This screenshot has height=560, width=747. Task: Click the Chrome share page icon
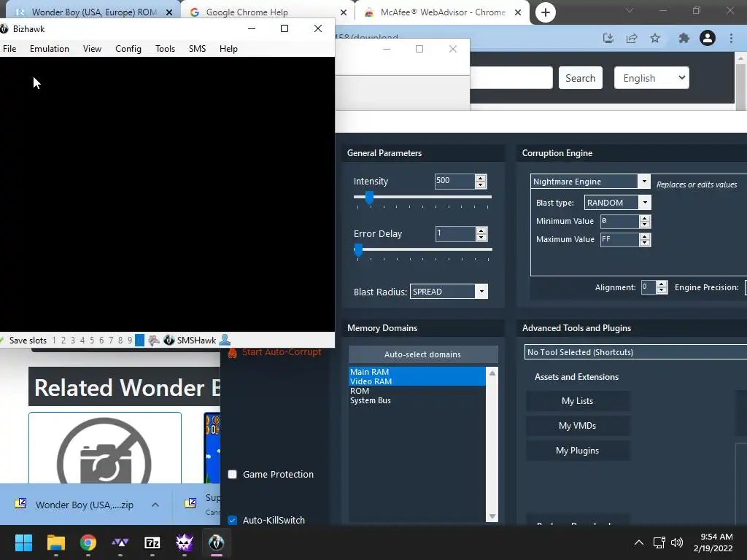(x=632, y=38)
